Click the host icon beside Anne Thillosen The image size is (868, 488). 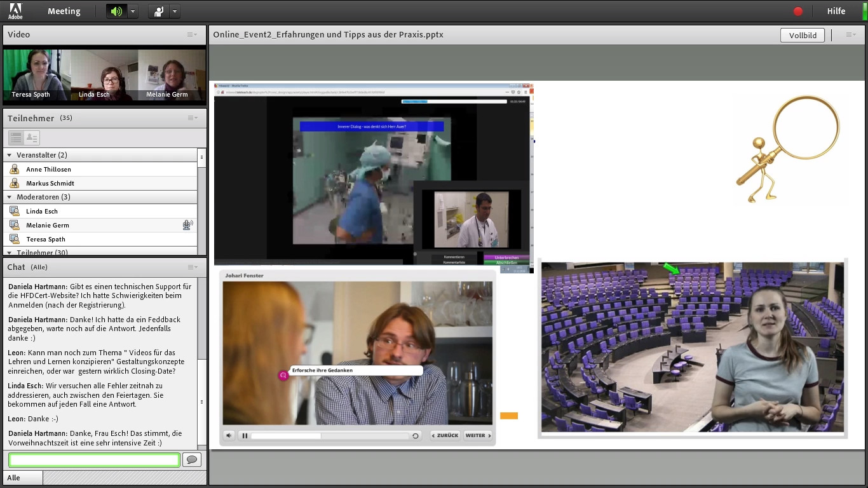coord(14,169)
